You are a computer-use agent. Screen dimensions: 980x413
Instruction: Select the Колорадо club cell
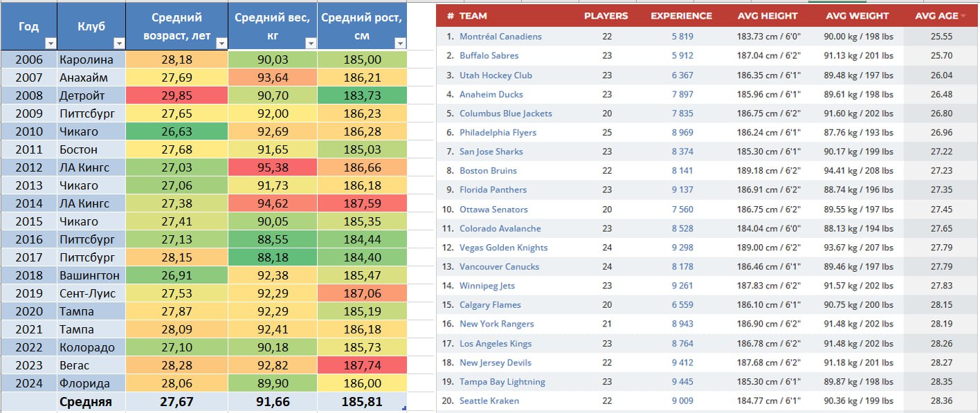click(91, 348)
